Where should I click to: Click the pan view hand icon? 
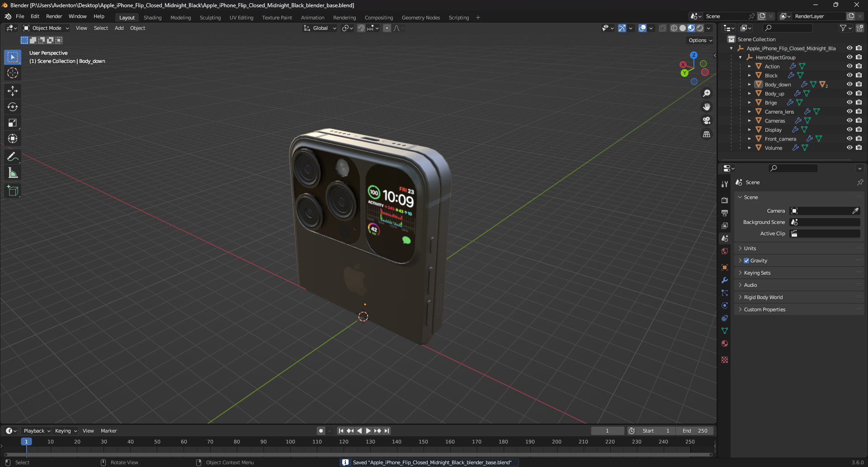click(x=707, y=107)
